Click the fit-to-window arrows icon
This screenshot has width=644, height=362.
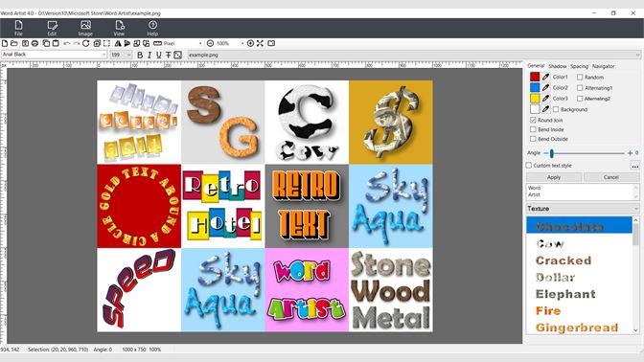click(x=260, y=43)
